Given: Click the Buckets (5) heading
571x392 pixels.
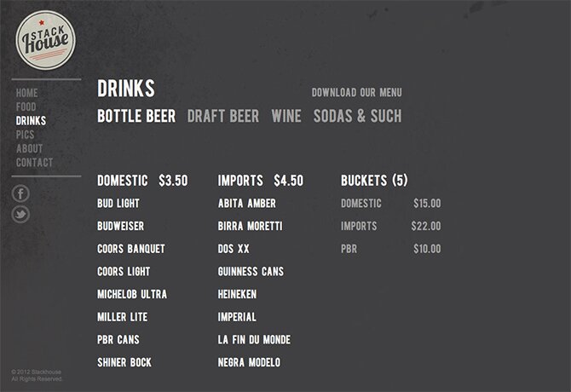Looking at the screenshot, I should pyautogui.click(x=374, y=181).
